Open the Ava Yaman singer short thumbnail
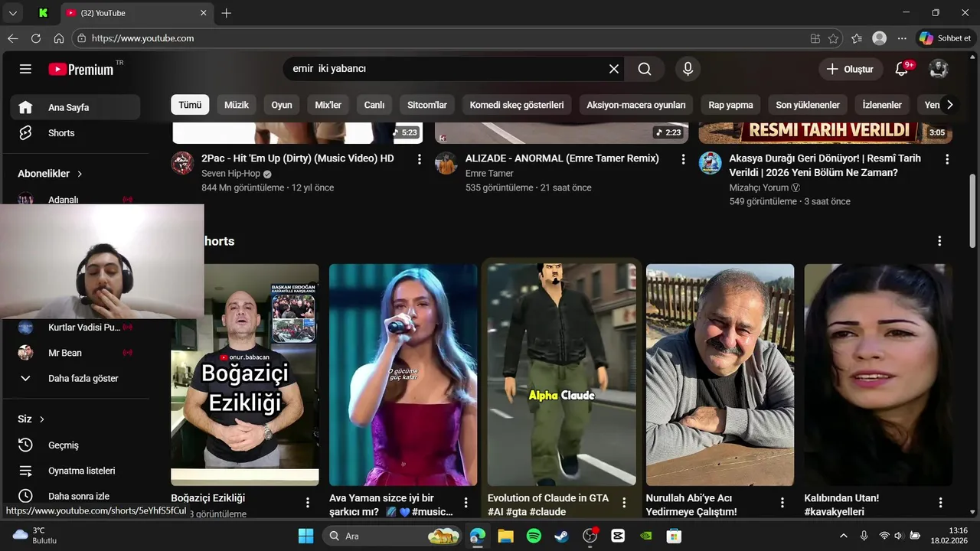The height and width of the screenshot is (551, 980). pos(403,375)
